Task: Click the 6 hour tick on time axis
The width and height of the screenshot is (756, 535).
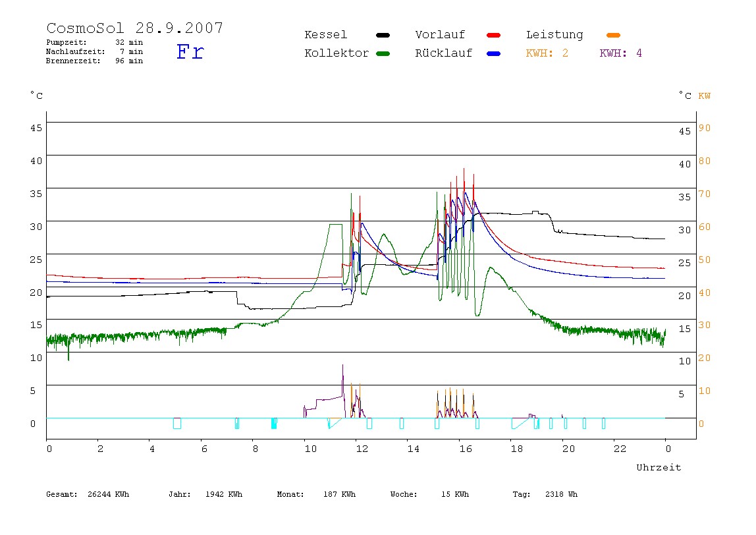Action: pos(204,449)
